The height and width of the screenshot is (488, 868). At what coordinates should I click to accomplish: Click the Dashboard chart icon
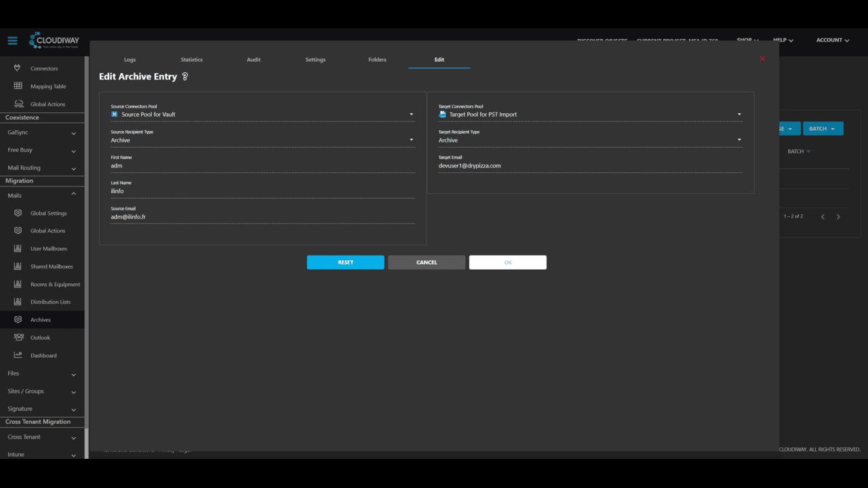point(18,355)
